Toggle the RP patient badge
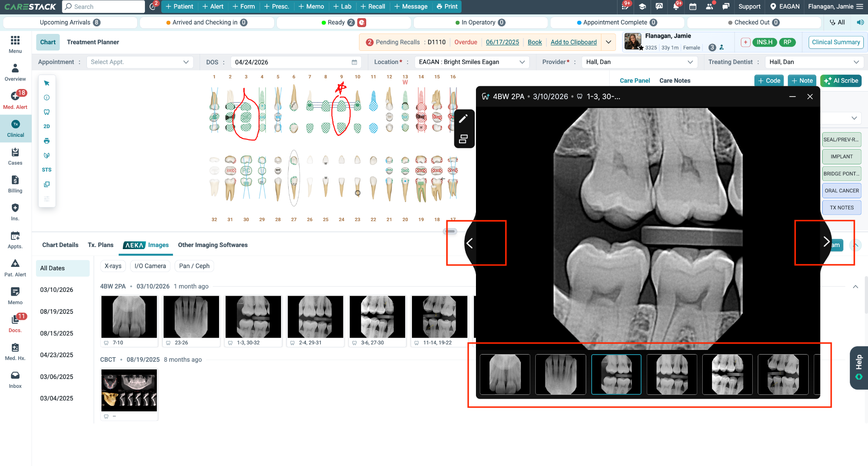Image resolution: width=868 pixels, height=466 pixels. coord(787,42)
